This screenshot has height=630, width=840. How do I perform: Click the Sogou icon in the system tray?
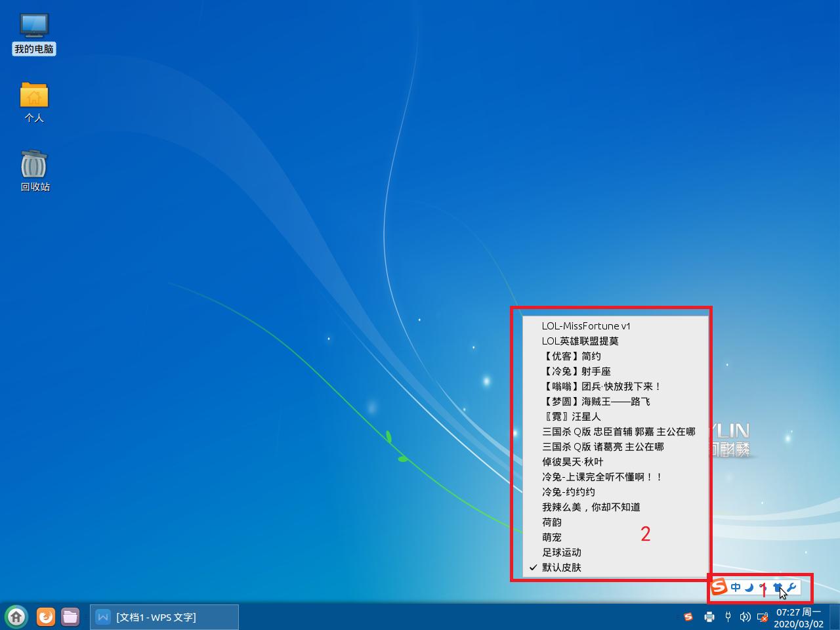[688, 617]
